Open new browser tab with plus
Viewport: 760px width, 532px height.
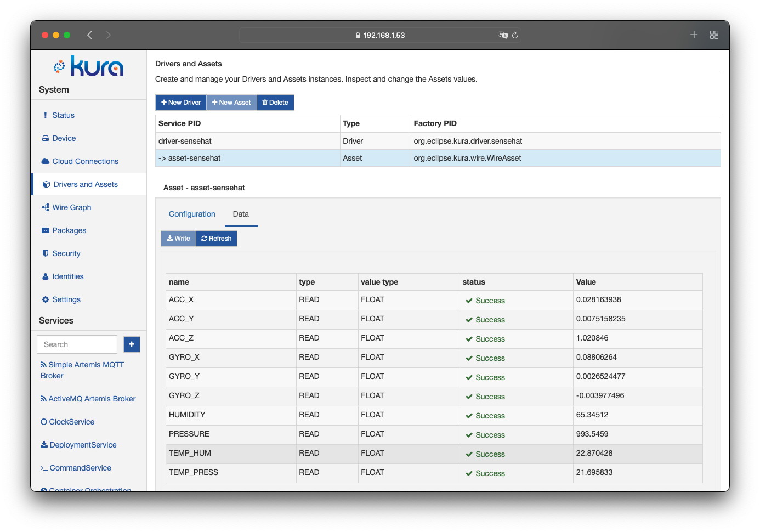click(694, 35)
